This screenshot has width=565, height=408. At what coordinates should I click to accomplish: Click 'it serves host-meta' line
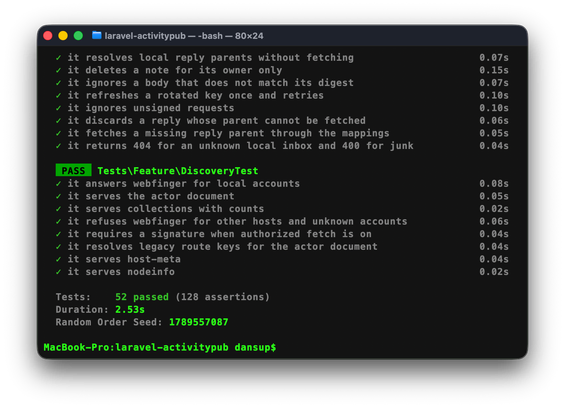coord(124,260)
